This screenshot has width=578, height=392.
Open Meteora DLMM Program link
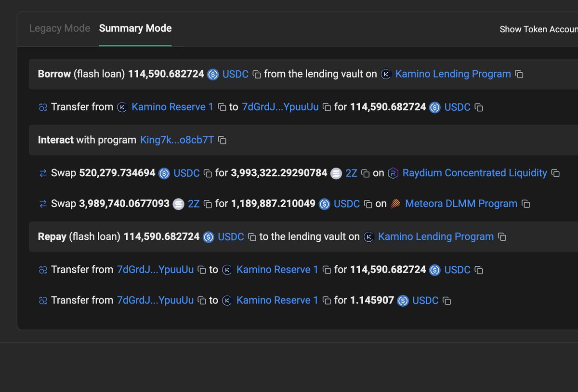coord(461,204)
